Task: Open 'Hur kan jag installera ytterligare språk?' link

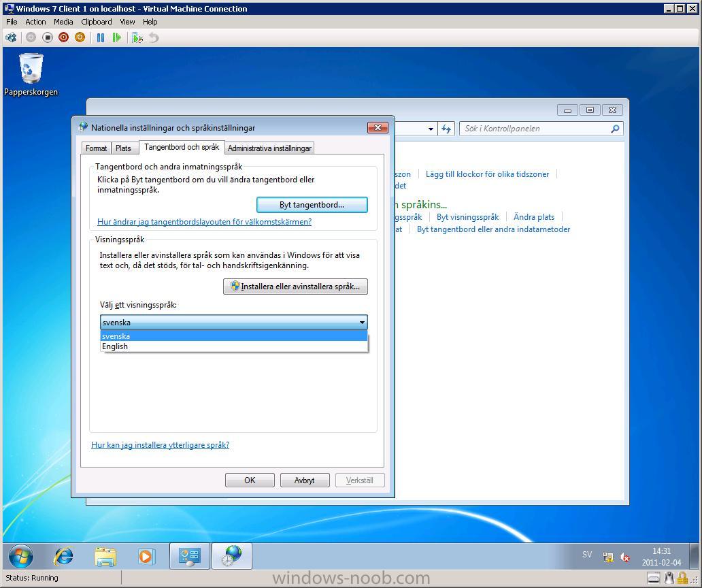Action: click(161, 444)
